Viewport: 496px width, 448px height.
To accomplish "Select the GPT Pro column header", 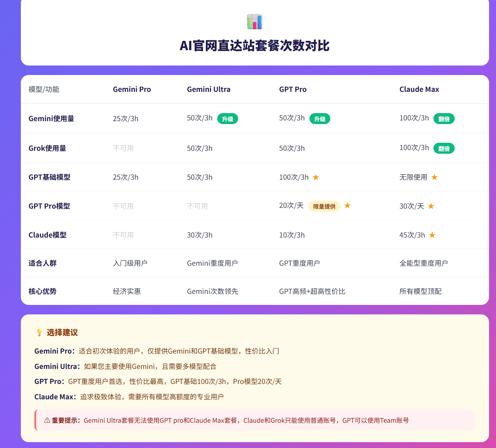I will (x=293, y=89).
